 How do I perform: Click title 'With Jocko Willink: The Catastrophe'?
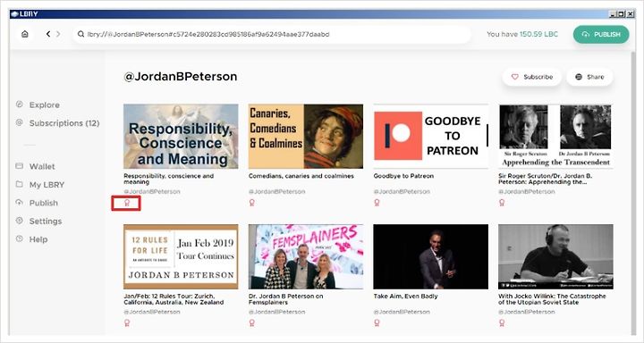point(552,299)
